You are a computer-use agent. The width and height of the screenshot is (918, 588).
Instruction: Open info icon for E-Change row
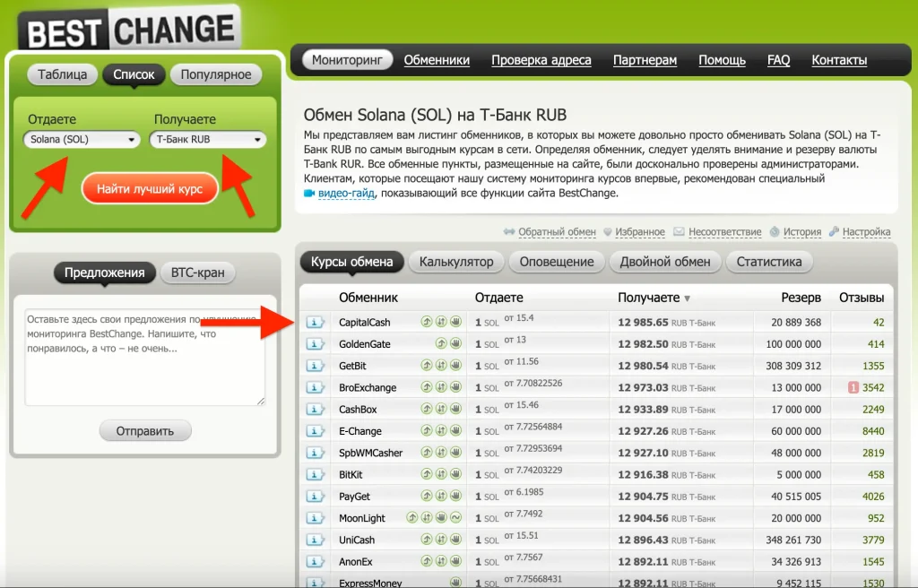point(315,430)
